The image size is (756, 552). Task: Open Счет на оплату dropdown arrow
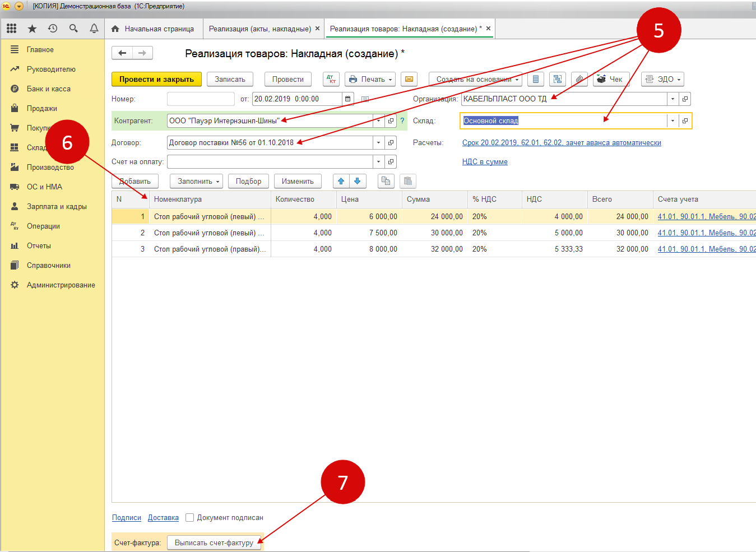[379, 161]
